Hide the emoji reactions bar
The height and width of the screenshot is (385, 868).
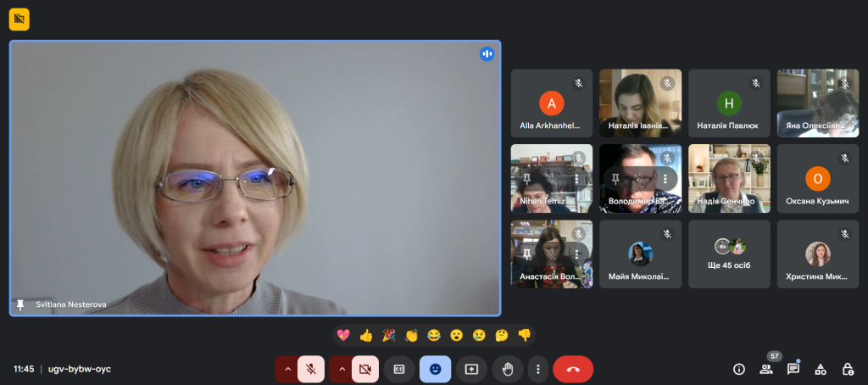pyautogui.click(x=435, y=369)
